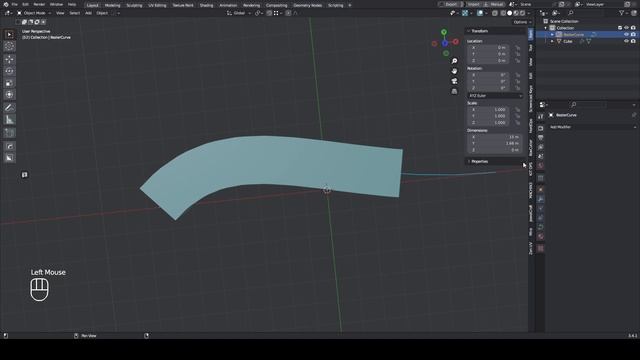Select the Transform tool
This screenshot has width=640, height=360.
click(9, 95)
